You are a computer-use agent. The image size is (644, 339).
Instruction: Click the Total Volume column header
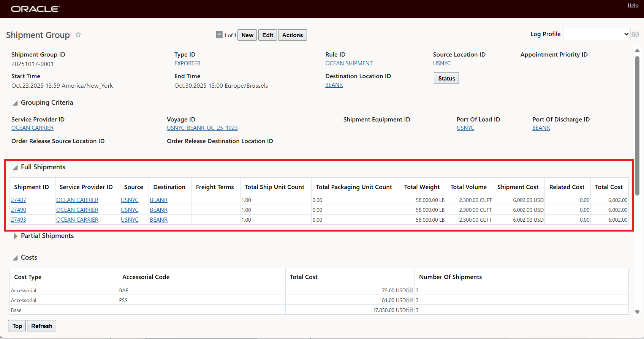point(468,187)
